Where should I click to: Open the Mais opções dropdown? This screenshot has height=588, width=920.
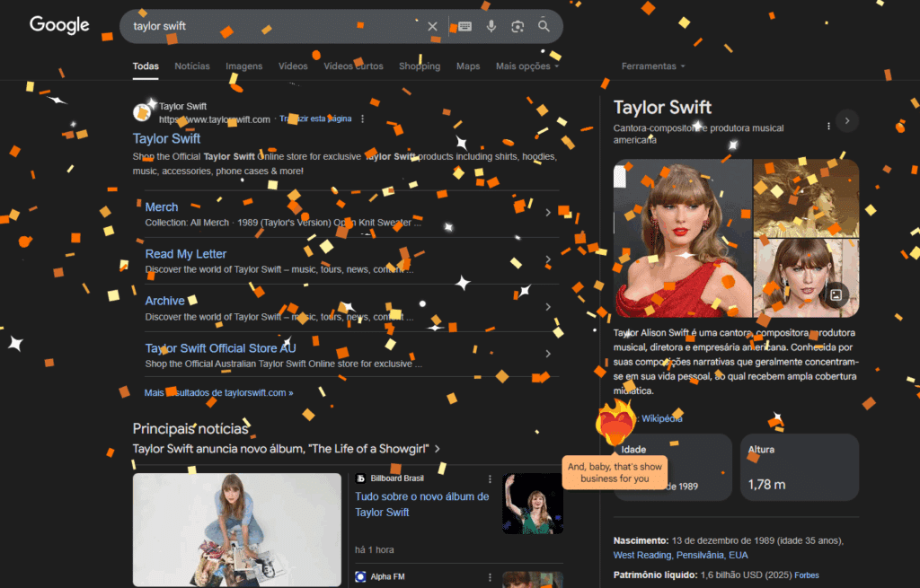[x=526, y=66]
